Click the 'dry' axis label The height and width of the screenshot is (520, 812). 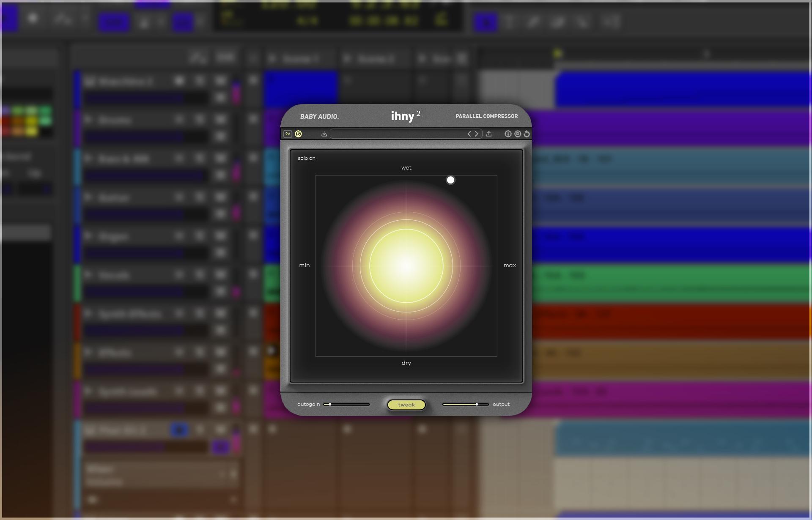[x=406, y=363]
